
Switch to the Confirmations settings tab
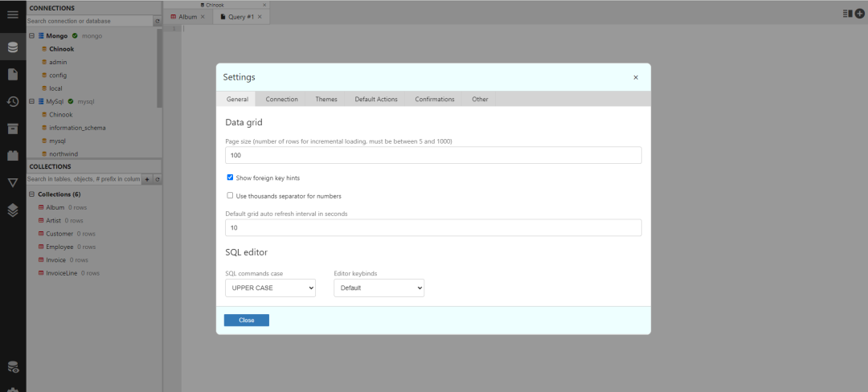[x=434, y=100]
